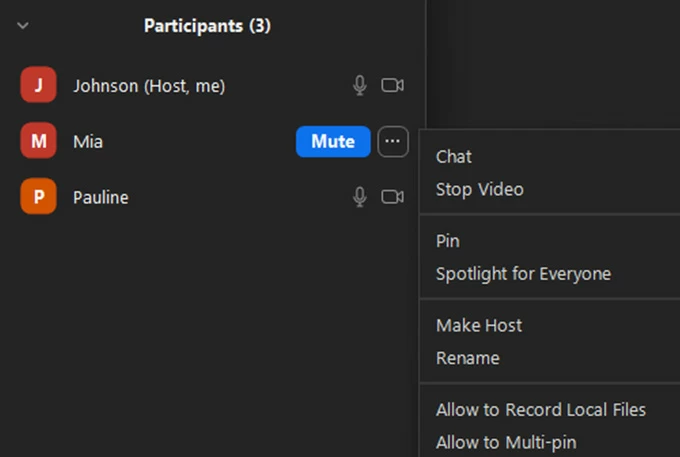Select the Pauline participant row

(x=180, y=197)
